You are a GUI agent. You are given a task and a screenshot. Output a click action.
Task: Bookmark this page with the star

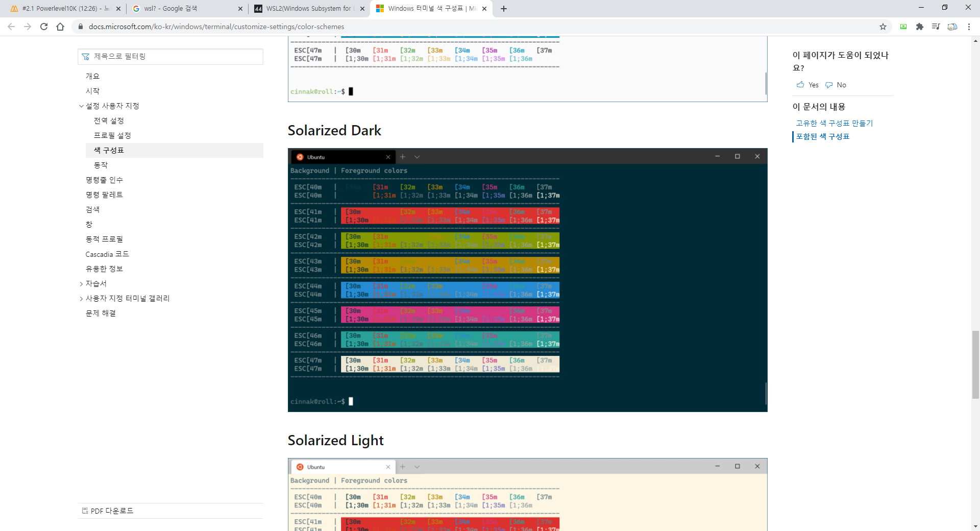pyautogui.click(x=883, y=27)
